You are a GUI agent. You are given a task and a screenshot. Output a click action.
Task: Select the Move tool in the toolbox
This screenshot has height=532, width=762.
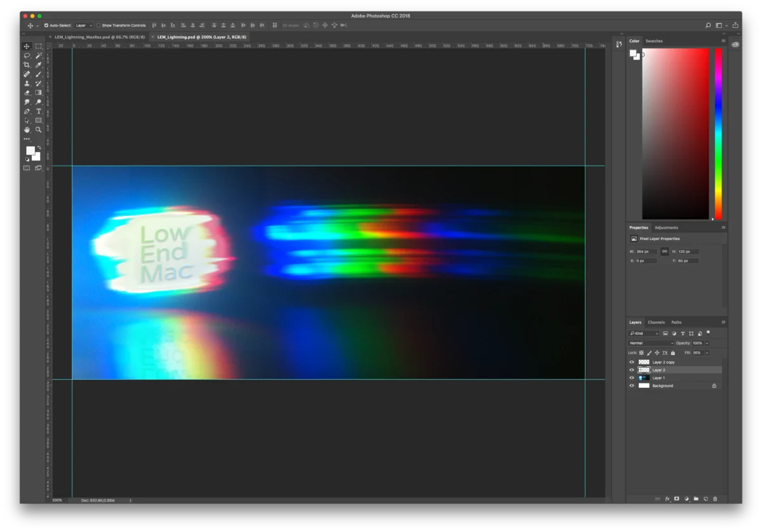click(27, 46)
